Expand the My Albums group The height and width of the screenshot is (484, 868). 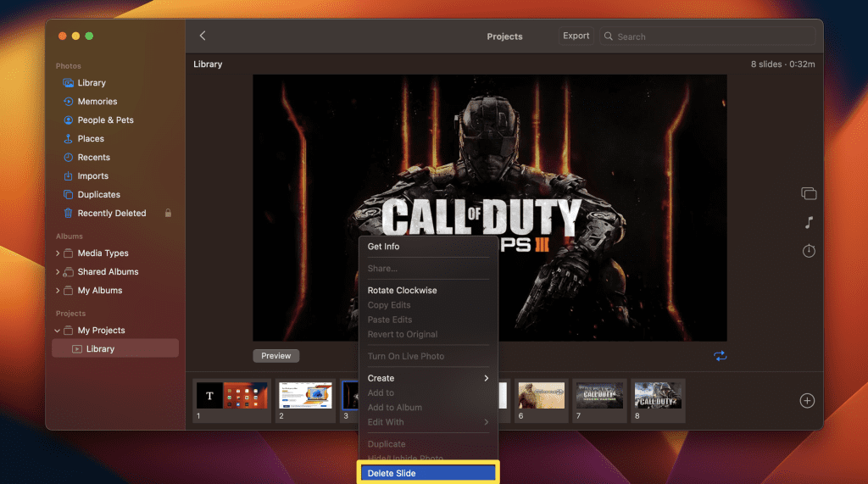[x=58, y=290]
